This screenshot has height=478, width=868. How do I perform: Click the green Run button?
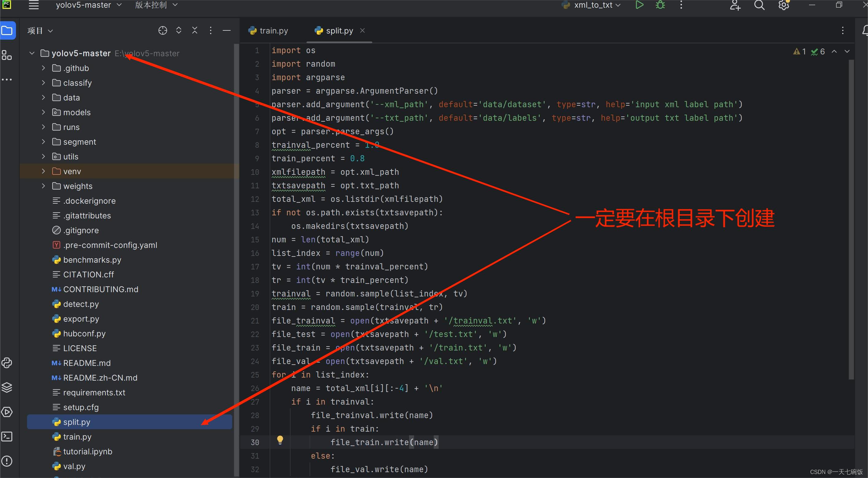(x=639, y=5)
